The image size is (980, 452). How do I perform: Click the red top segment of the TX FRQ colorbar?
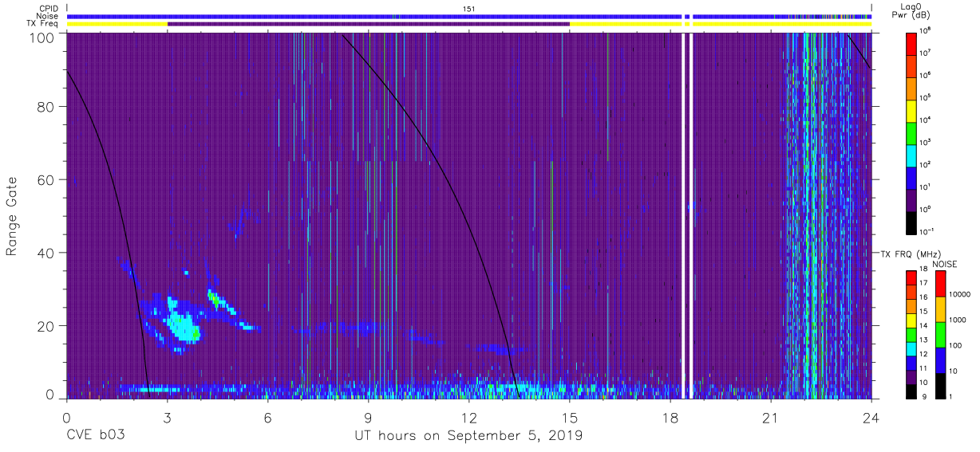(x=911, y=277)
